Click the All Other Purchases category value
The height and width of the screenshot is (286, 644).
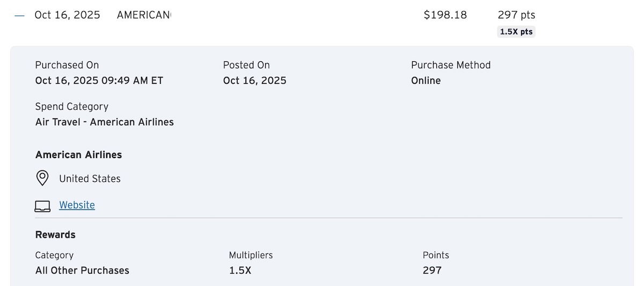click(x=82, y=270)
